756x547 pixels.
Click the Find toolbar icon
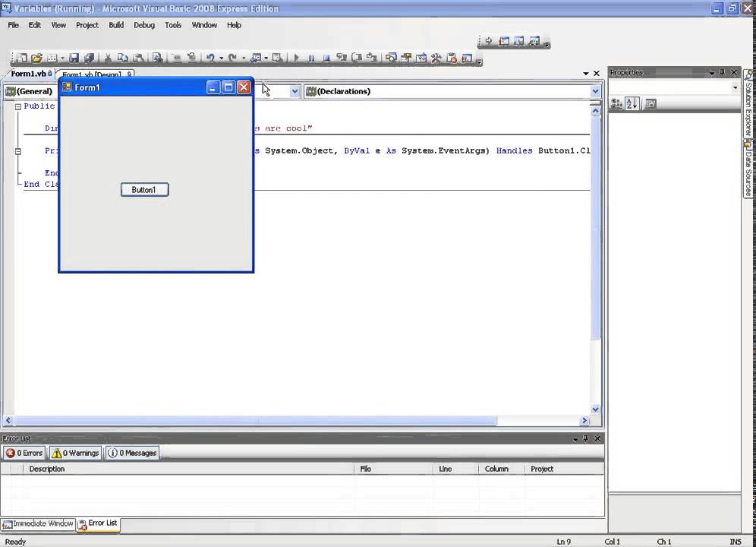(157, 58)
